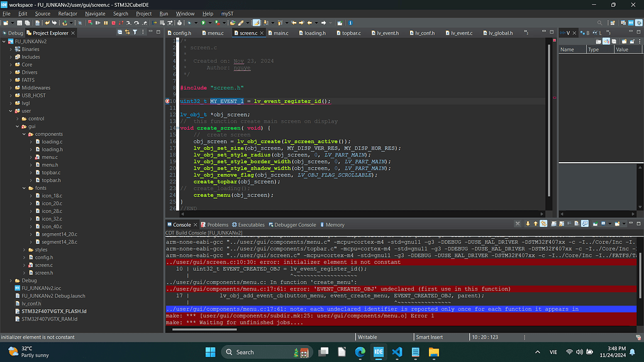Maximize the Console view
The image size is (644, 362).
coord(640,224)
